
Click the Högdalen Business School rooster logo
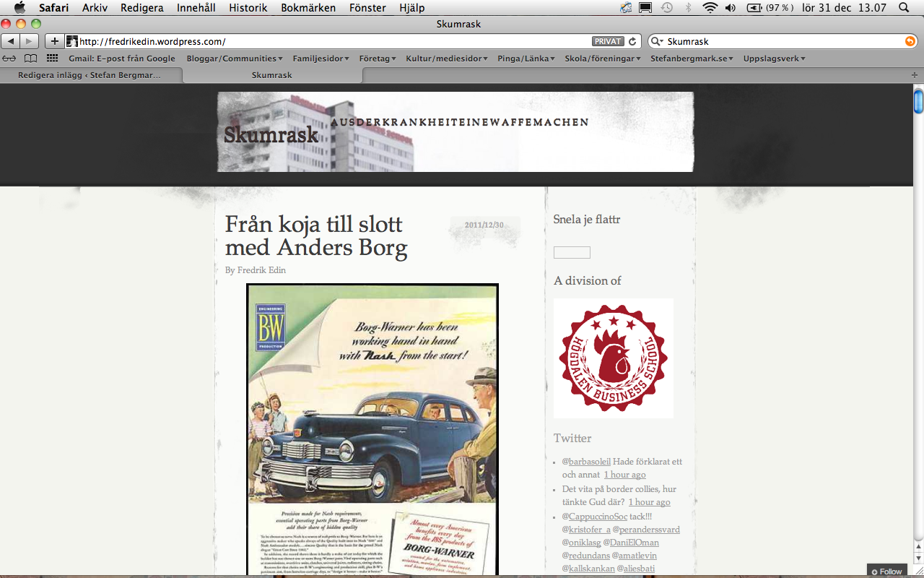(614, 358)
